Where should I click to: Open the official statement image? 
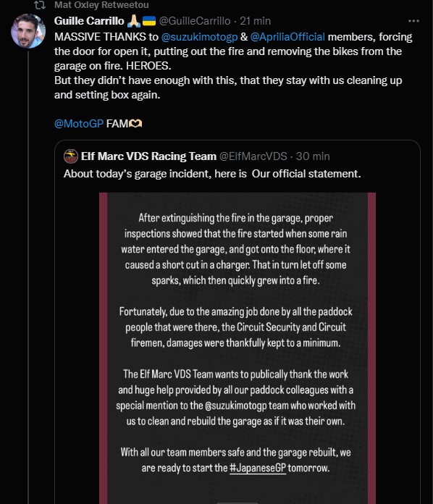click(x=237, y=348)
